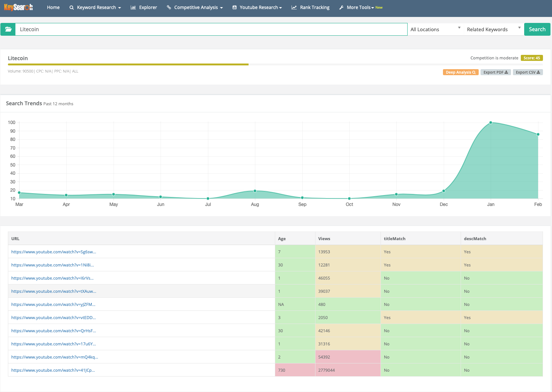The width and height of the screenshot is (552, 392).
Task: Click the views cell 480
Action: (348, 304)
